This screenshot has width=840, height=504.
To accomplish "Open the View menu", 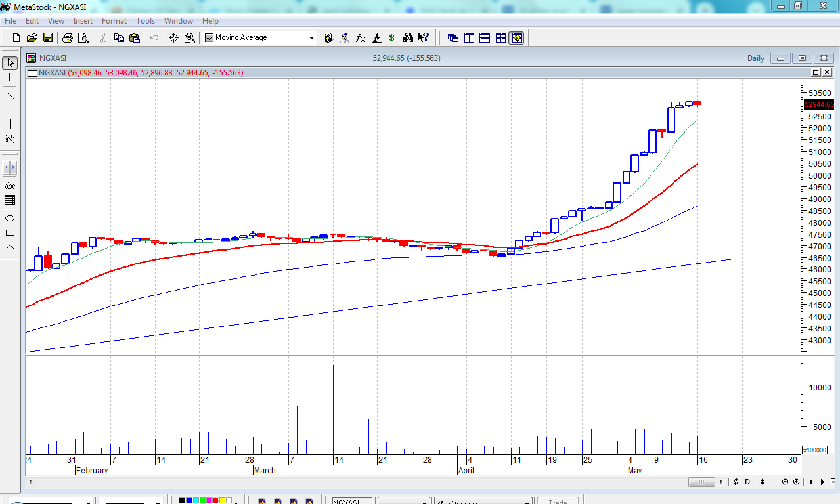I will click(56, 21).
